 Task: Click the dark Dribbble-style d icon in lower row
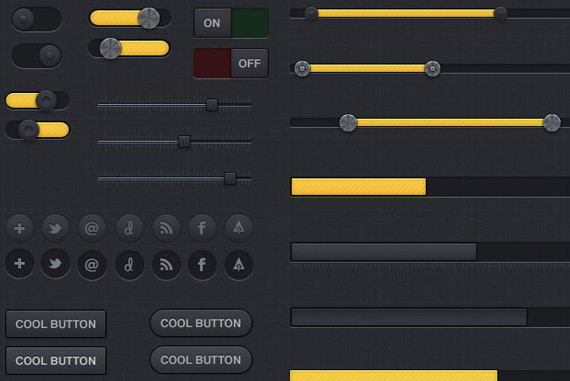[129, 265]
